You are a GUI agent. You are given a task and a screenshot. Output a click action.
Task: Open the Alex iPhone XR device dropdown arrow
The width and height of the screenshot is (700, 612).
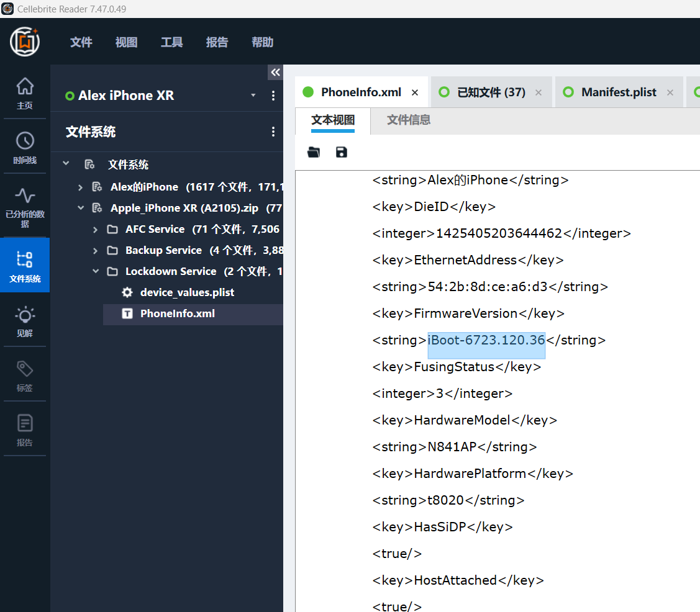click(x=253, y=95)
